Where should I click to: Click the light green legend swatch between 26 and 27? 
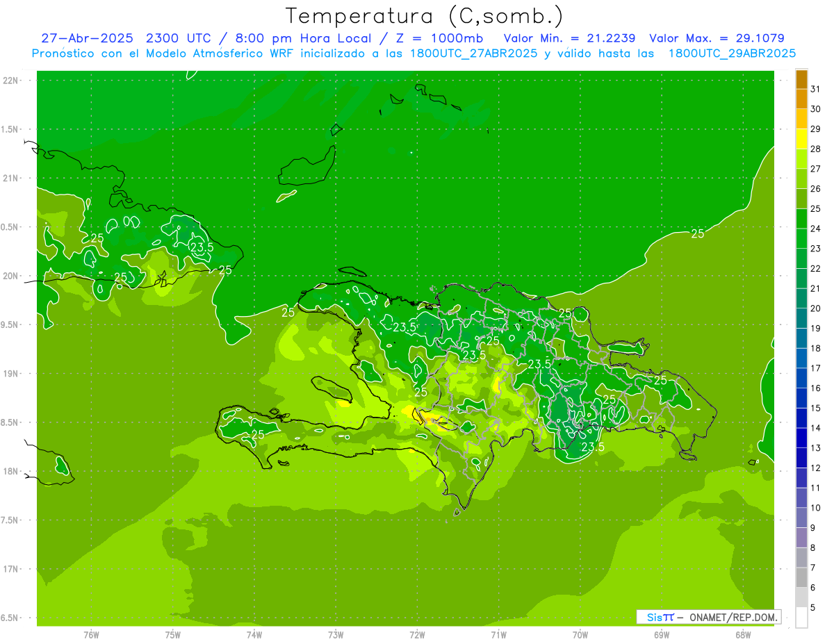click(x=801, y=179)
